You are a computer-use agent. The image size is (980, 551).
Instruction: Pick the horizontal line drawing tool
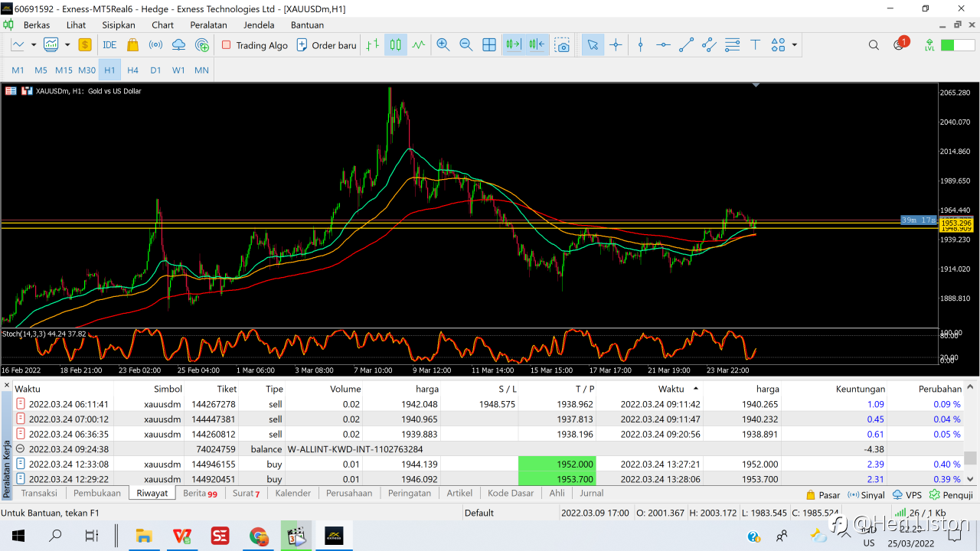pyautogui.click(x=663, y=45)
